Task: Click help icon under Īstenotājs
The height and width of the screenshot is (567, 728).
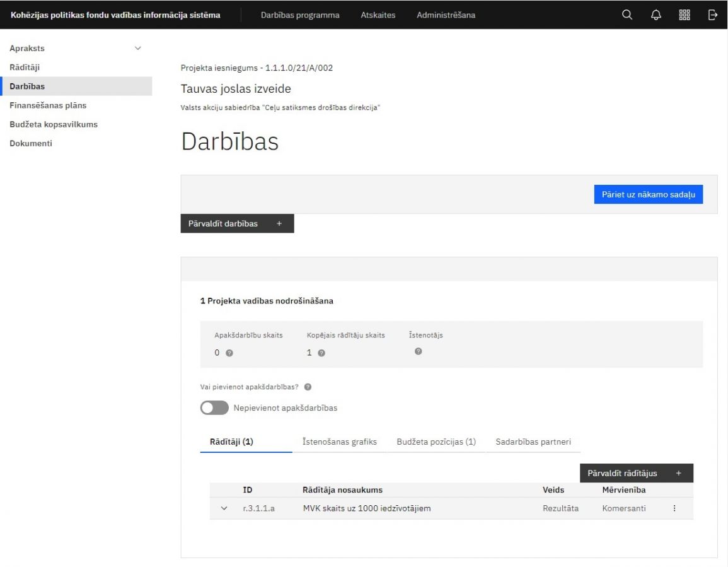Action: pos(418,351)
